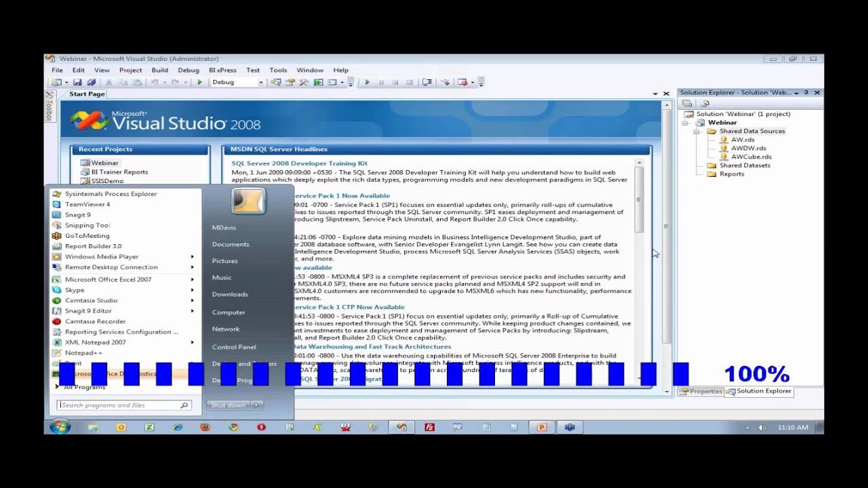Expand the Windows Media Player submenu arrow

(x=193, y=257)
